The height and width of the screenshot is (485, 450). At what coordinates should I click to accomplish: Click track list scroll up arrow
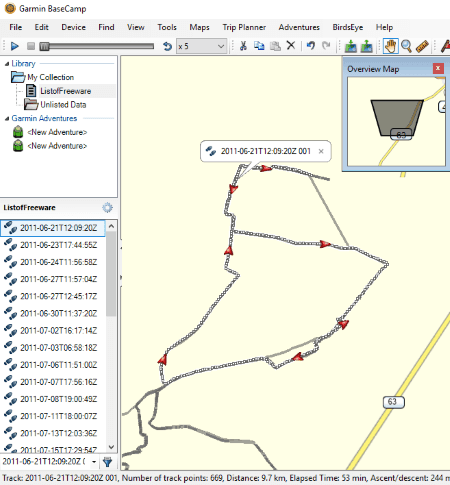point(111,226)
